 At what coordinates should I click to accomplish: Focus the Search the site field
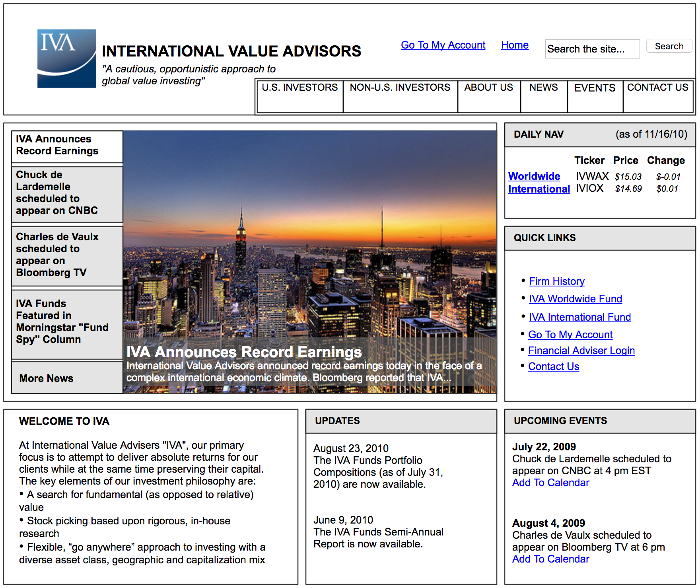tap(592, 49)
